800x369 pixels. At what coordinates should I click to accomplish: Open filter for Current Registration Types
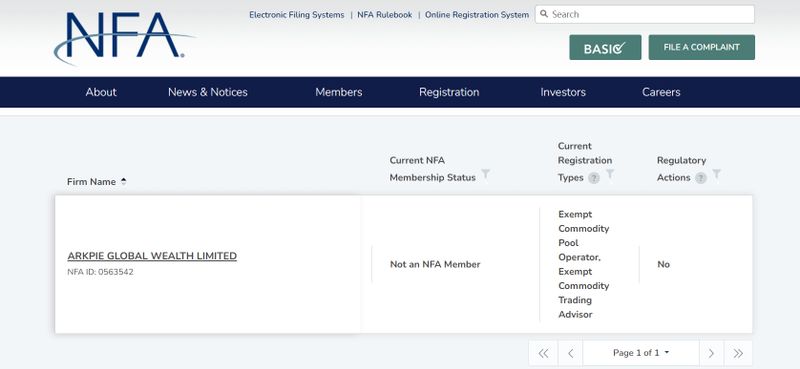[610, 174]
